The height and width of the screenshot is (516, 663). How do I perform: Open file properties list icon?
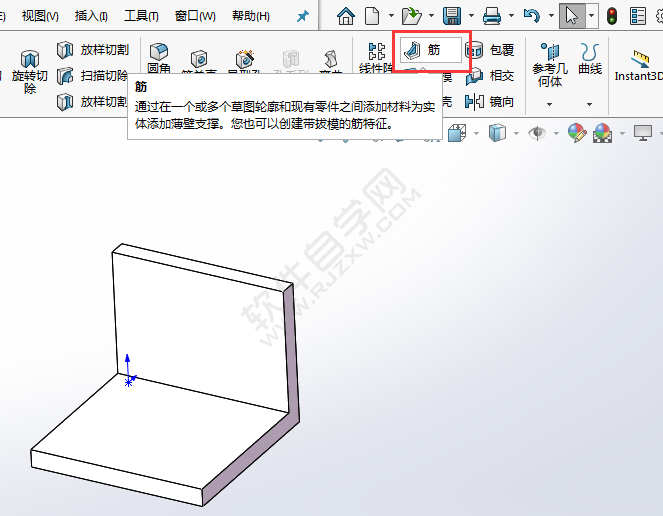638,16
